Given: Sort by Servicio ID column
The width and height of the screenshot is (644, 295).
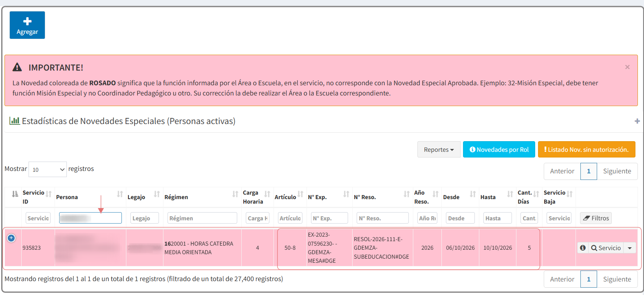Looking at the screenshot, I should (37, 197).
